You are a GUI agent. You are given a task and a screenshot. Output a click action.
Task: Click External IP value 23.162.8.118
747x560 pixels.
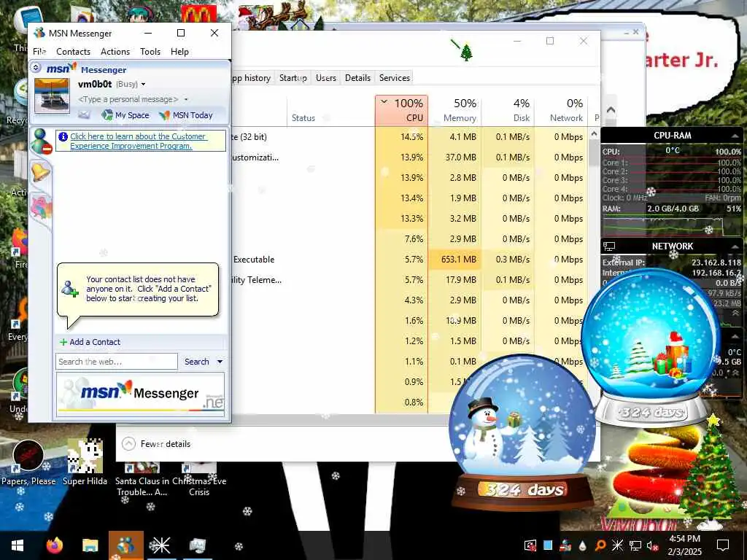pyautogui.click(x=716, y=262)
